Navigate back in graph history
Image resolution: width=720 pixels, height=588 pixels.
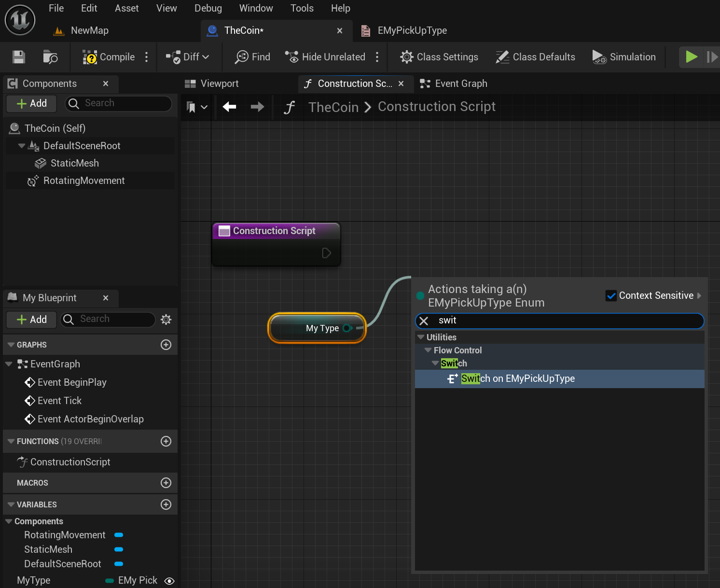229,107
